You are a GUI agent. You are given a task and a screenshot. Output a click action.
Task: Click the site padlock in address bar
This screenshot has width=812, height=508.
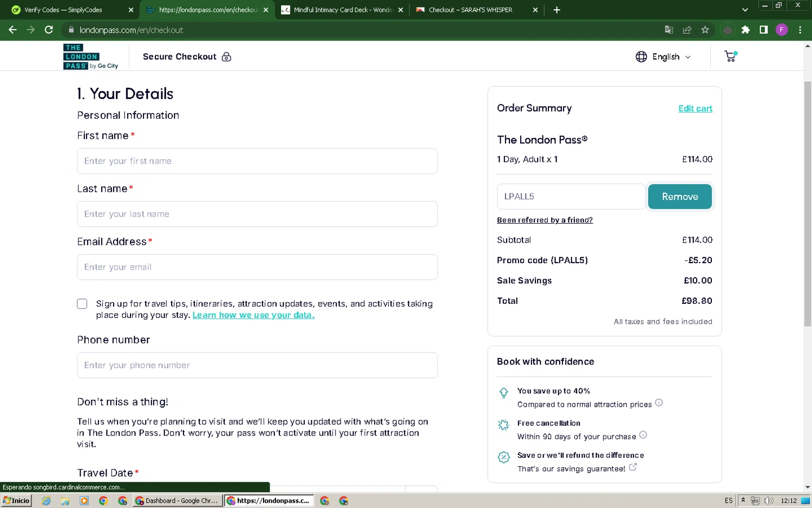pos(71,30)
